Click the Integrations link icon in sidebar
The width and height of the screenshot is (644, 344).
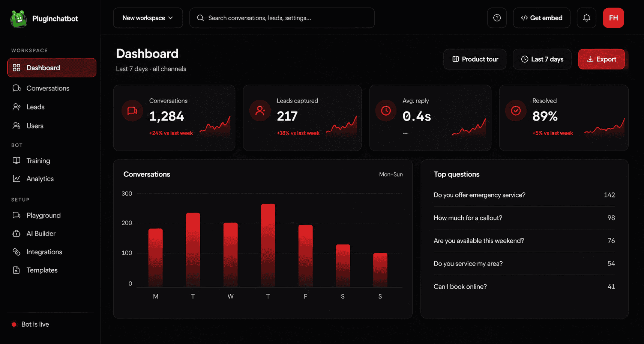(x=17, y=252)
